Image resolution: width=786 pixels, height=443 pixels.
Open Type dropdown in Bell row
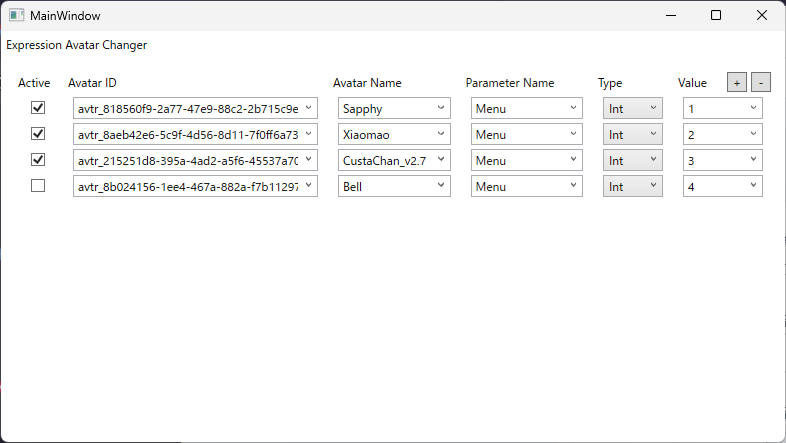coord(633,186)
